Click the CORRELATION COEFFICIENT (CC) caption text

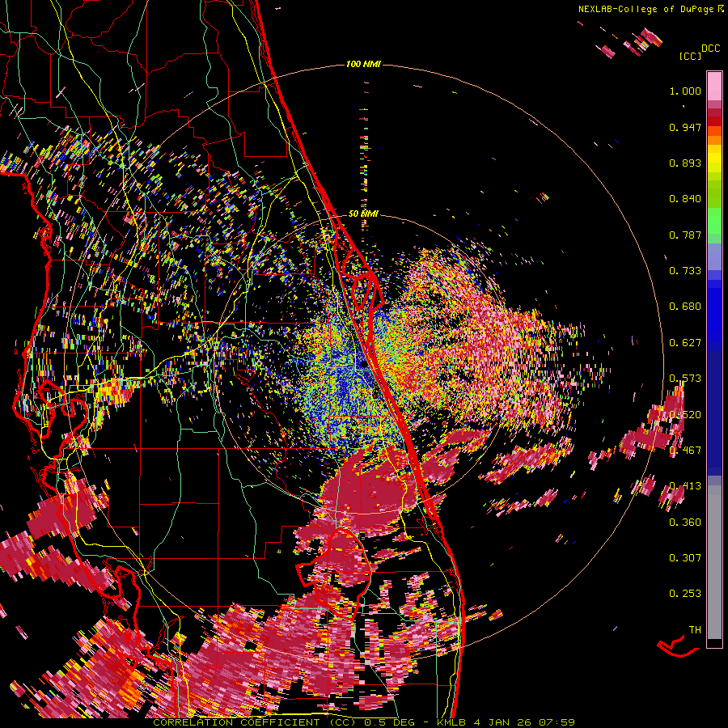[x=254, y=722]
